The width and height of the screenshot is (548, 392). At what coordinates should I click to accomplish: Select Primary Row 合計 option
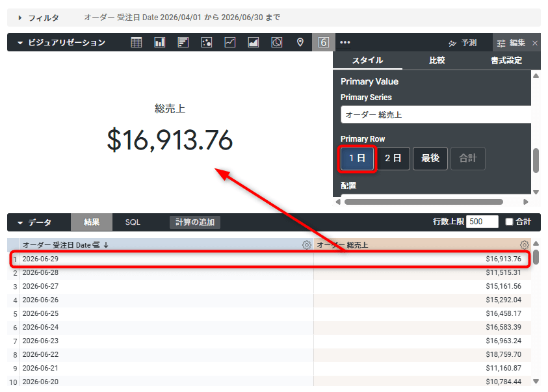coord(468,158)
